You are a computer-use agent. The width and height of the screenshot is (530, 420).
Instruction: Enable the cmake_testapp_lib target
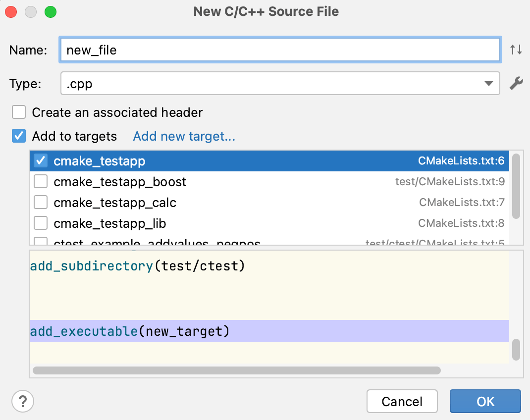click(40, 223)
